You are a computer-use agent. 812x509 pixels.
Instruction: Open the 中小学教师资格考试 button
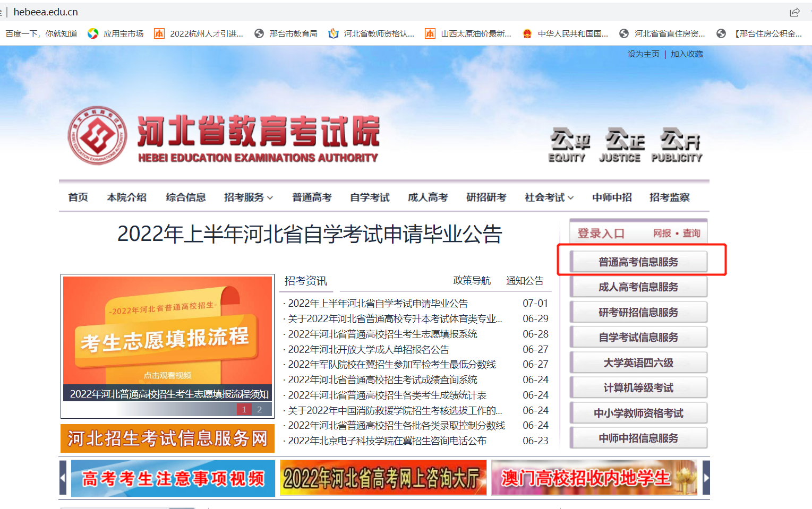(x=638, y=413)
